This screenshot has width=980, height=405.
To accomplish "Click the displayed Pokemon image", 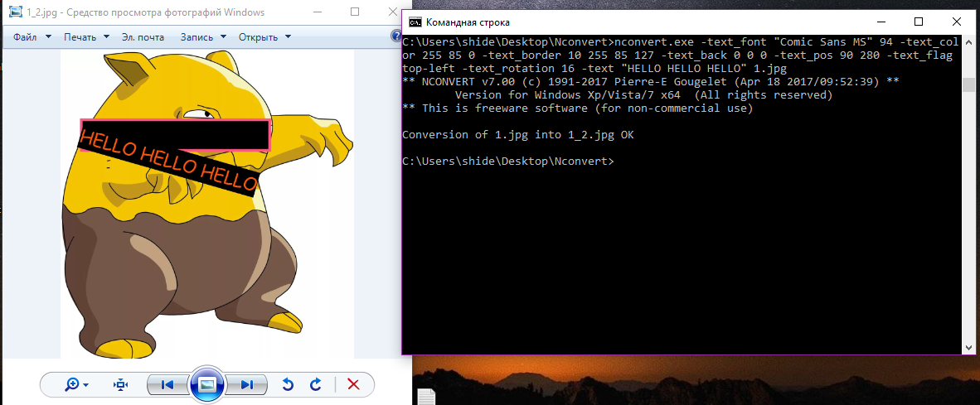I will pyautogui.click(x=207, y=205).
